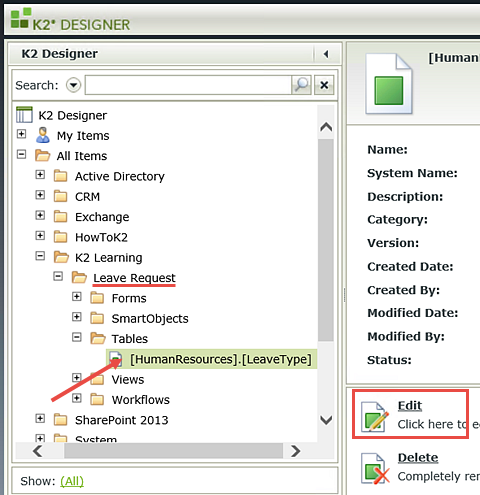This screenshot has height=495, width=480.
Task: Select the K2 Learning tree label
Action: 109,257
